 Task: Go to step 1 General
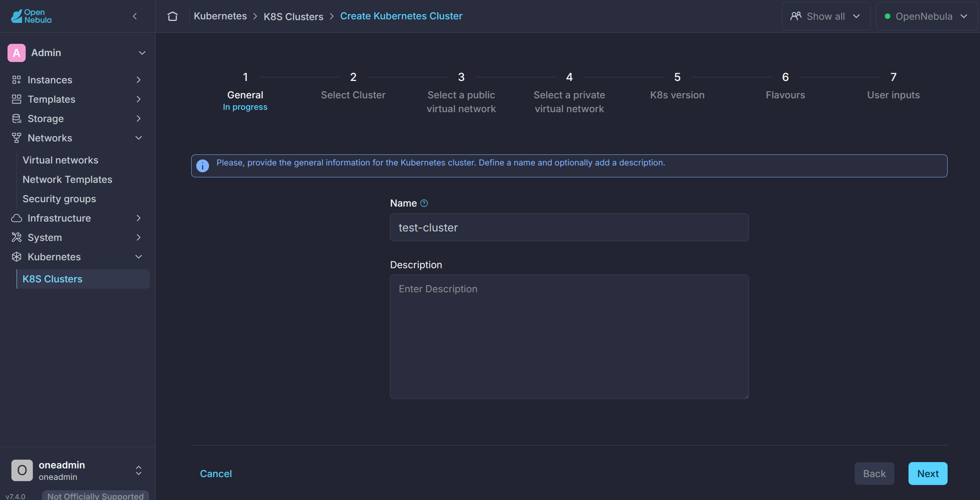pyautogui.click(x=245, y=92)
